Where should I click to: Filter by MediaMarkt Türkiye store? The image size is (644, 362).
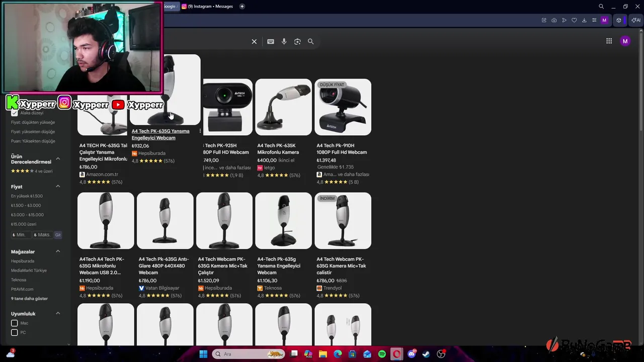pos(29,270)
